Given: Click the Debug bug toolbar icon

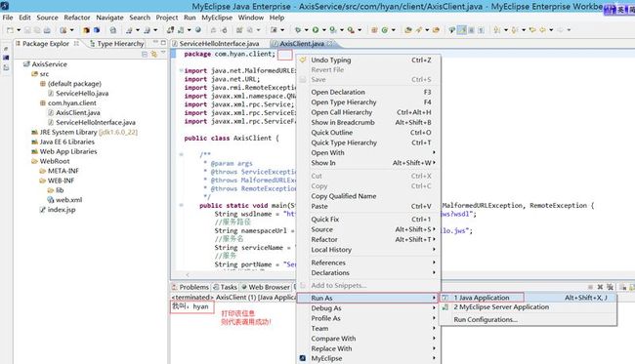Looking at the screenshot, I should [298, 30].
